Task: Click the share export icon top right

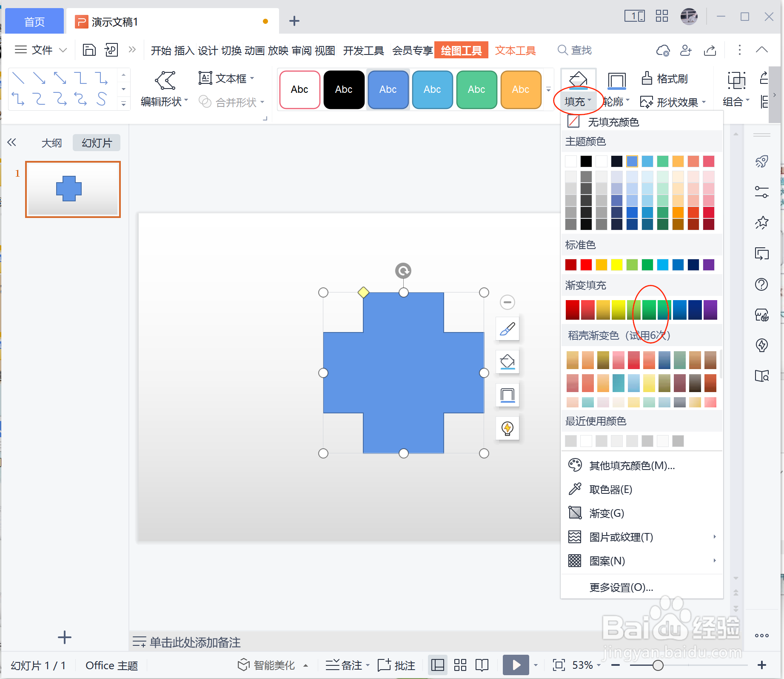Action: pos(710,50)
